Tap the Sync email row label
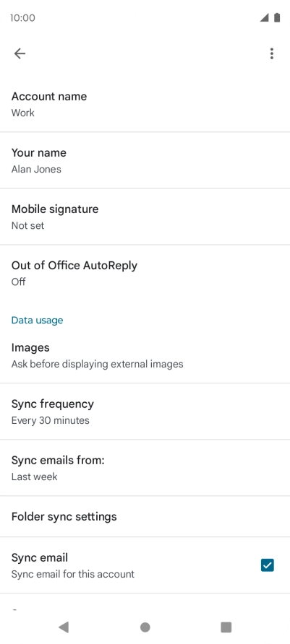The height and width of the screenshot is (644, 290). point(40,558)
